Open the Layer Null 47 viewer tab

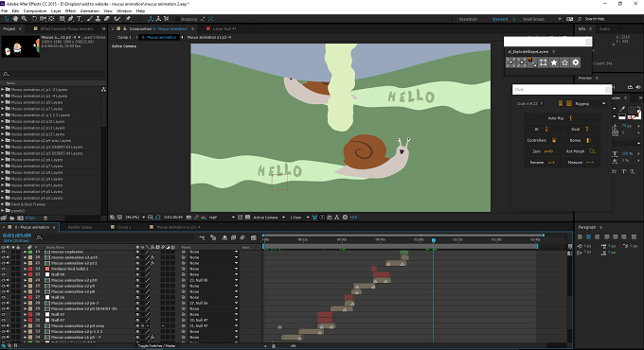(x=224, y=28)
